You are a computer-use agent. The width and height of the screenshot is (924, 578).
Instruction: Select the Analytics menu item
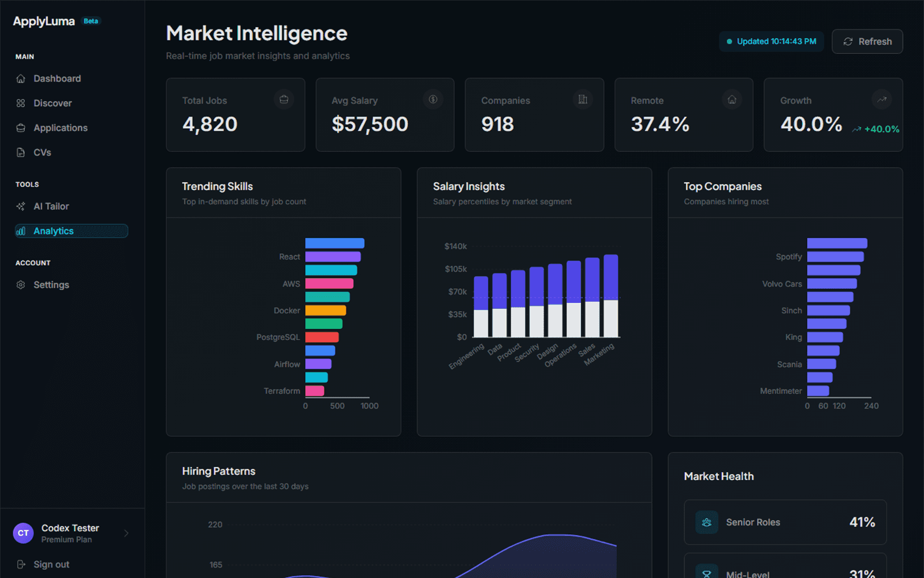pos(72,231)
